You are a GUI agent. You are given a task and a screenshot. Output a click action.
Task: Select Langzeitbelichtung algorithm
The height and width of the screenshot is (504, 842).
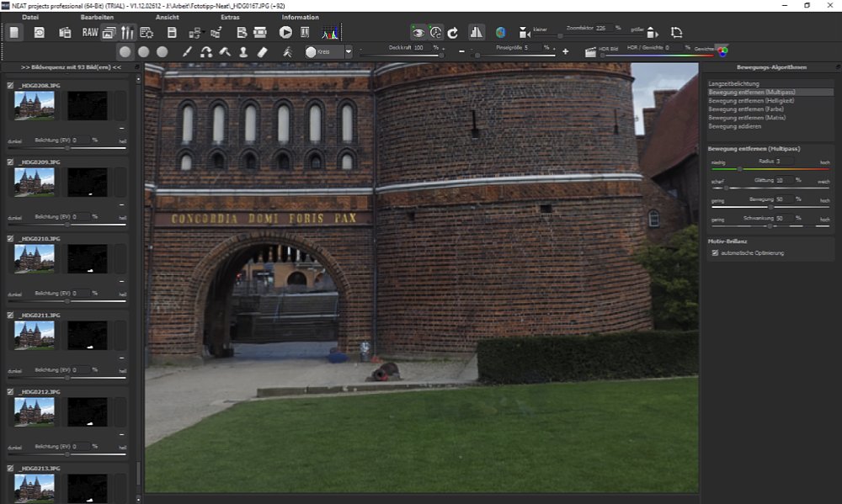pos(770,84)
